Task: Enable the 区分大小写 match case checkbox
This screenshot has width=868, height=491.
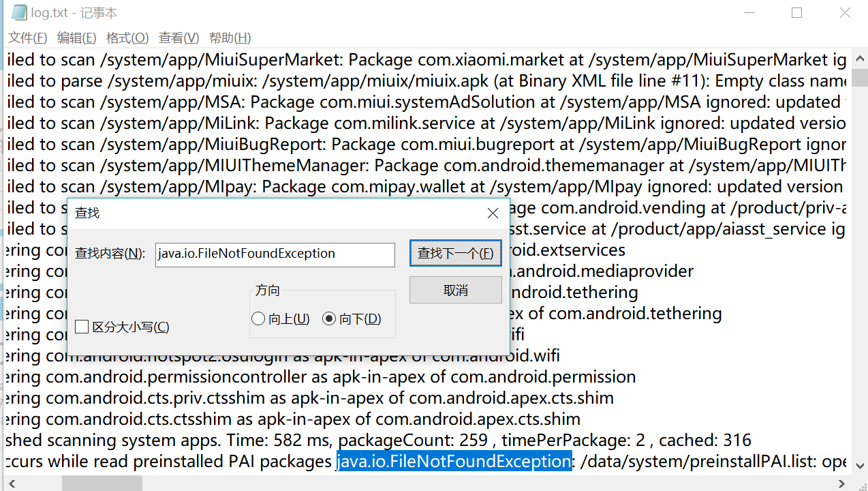Action: 82,327
